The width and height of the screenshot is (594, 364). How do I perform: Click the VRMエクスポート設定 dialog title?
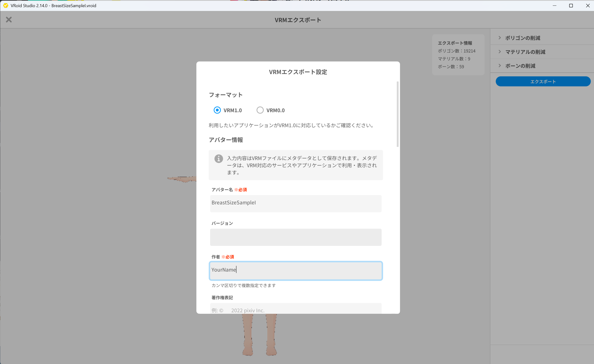tap(298, 72)
